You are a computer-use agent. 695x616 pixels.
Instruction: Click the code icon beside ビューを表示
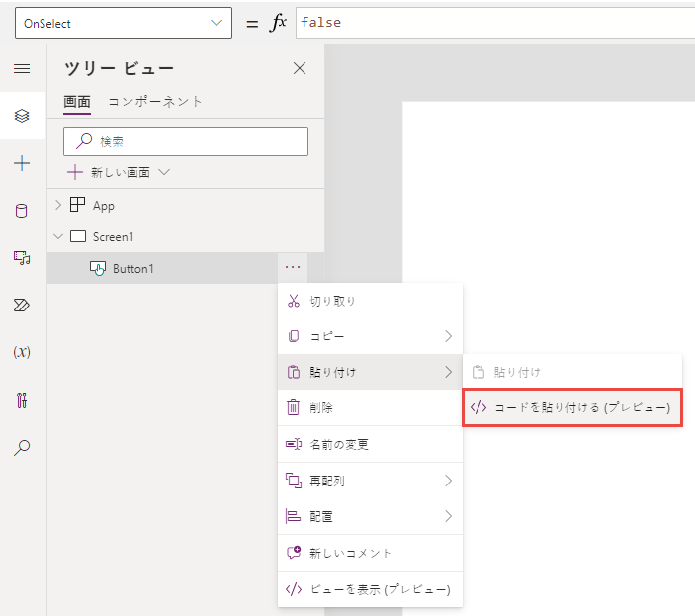[x=294, y=589]
